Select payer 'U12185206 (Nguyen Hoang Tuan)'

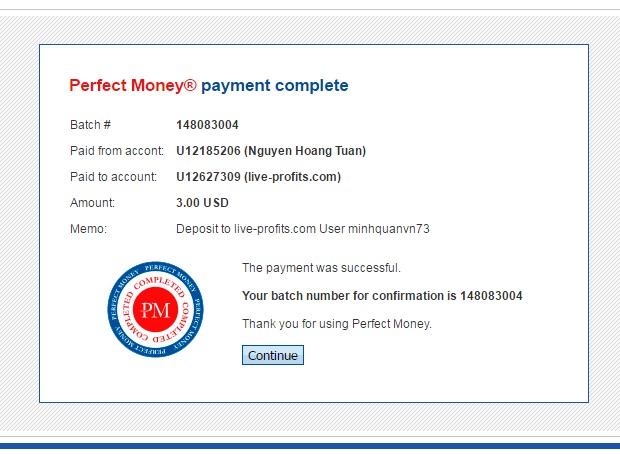pyautogui.click(x=271, y=151)
